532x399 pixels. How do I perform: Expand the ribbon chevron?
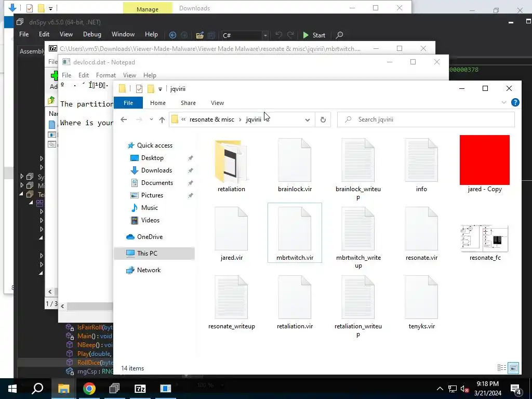pos(504,102)
